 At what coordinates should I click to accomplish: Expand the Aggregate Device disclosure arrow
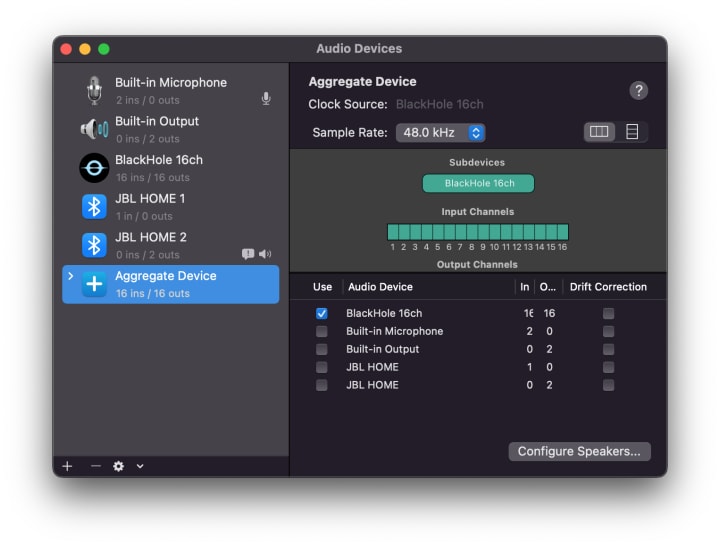pos(70,276)
